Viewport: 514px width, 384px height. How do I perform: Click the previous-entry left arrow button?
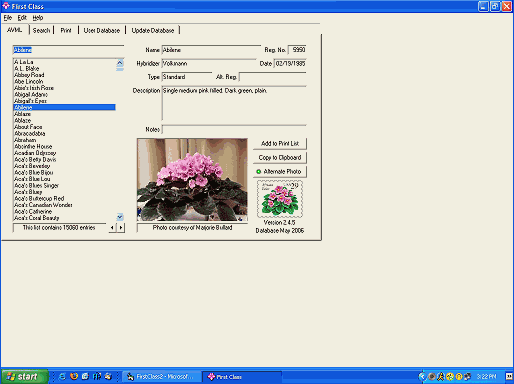click(112, 228)
